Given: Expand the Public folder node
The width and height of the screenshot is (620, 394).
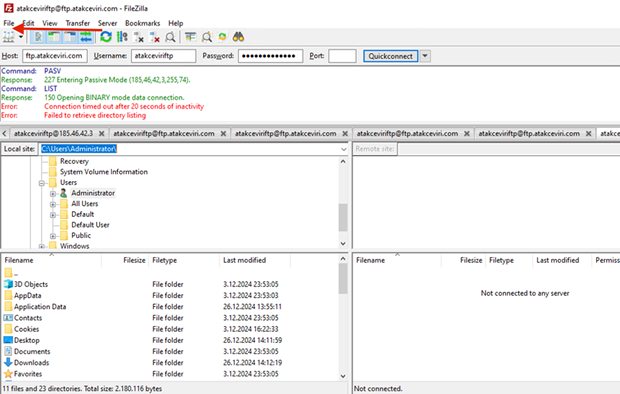Looking at the screenshot, I should 53,236.
